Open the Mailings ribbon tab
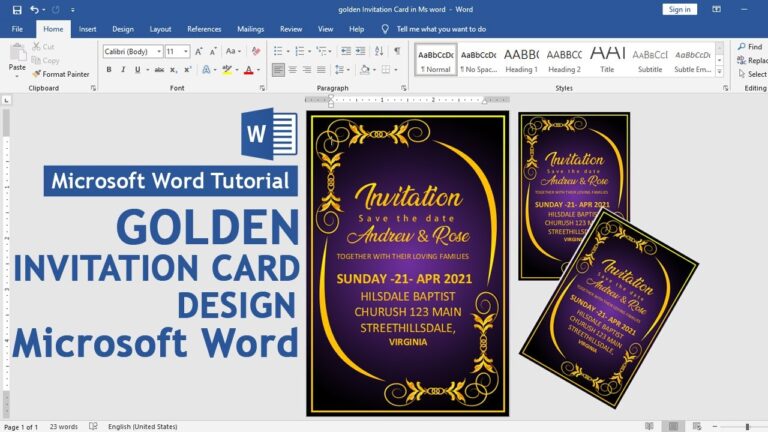Image resolution: width=768 pixels, height=432 pixels. point(250,29)
